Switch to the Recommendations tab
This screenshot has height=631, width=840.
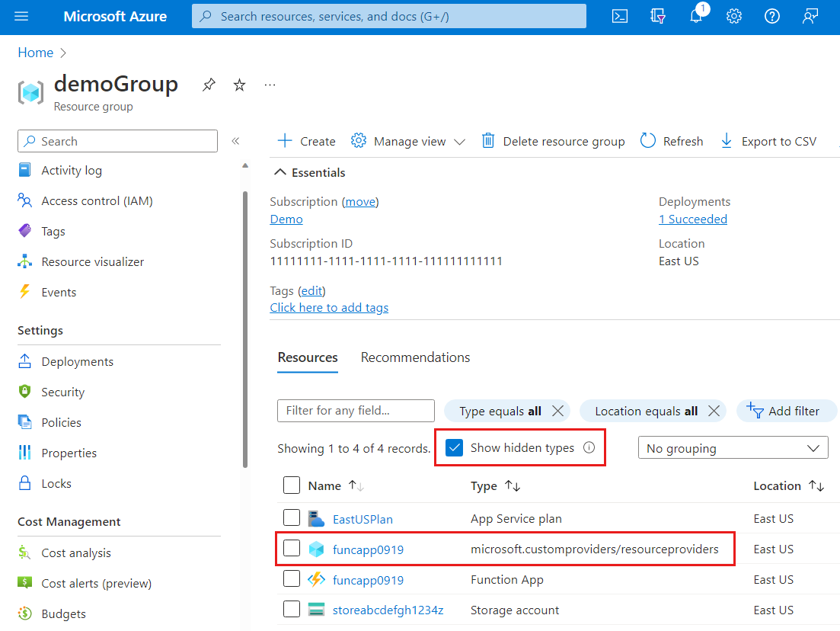[415, 357]
